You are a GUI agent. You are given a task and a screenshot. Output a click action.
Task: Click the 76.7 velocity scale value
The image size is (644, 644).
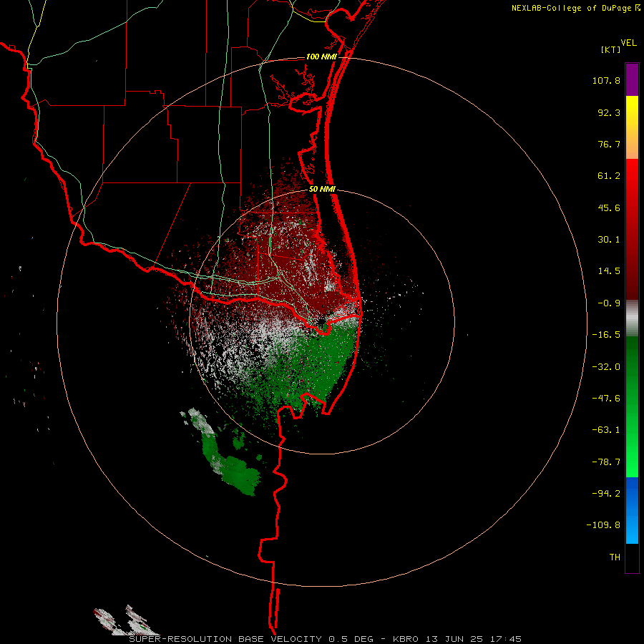click(x=609, y=144)
